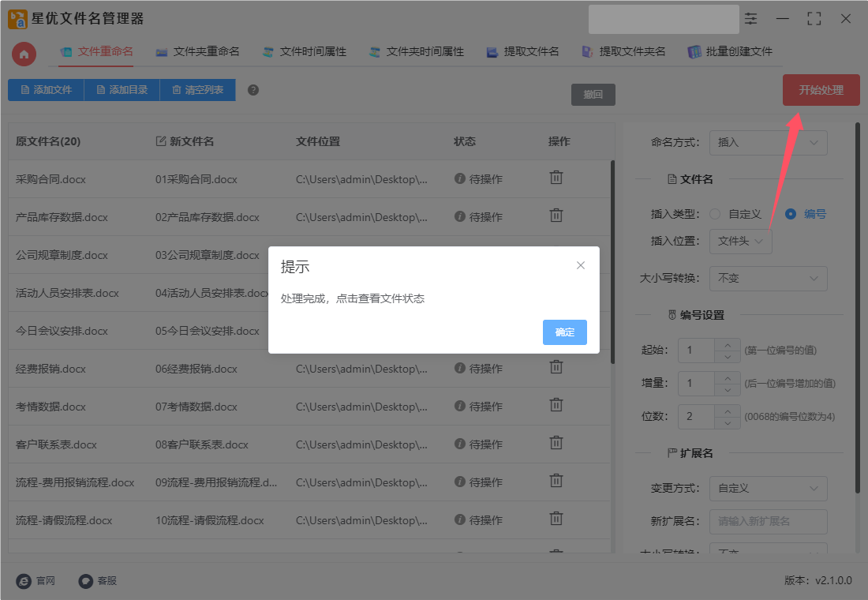Open the settings sliders icon in title bar
868x600 pixels.
point(750,19)
